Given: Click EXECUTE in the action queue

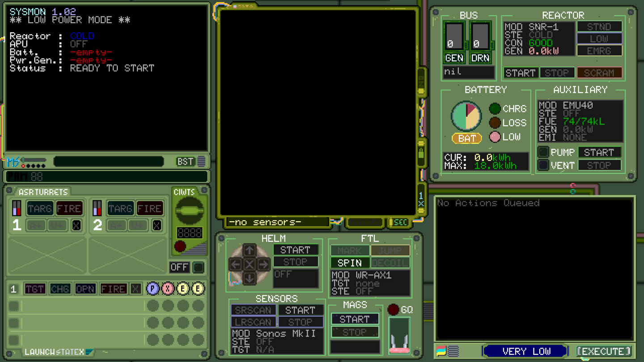Looking at the screenshot, I should click(603, 351).
